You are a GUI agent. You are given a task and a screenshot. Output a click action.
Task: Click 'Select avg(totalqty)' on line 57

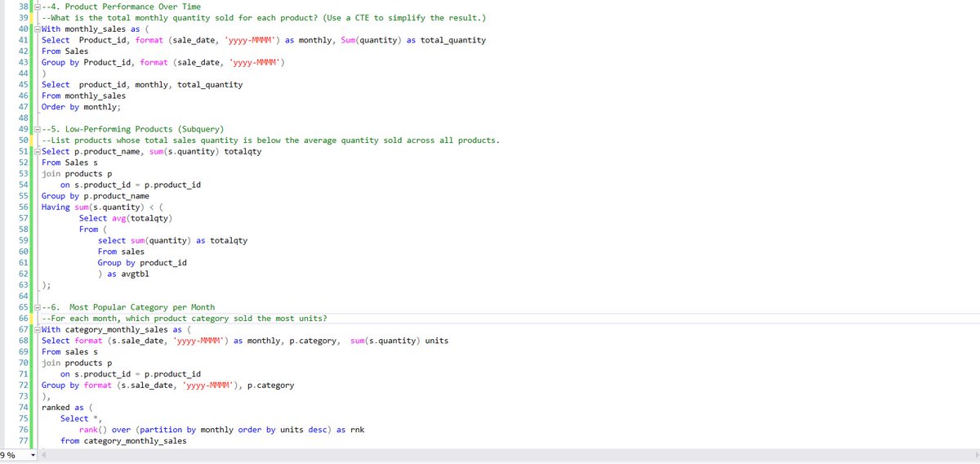click(x=126, y=218)
